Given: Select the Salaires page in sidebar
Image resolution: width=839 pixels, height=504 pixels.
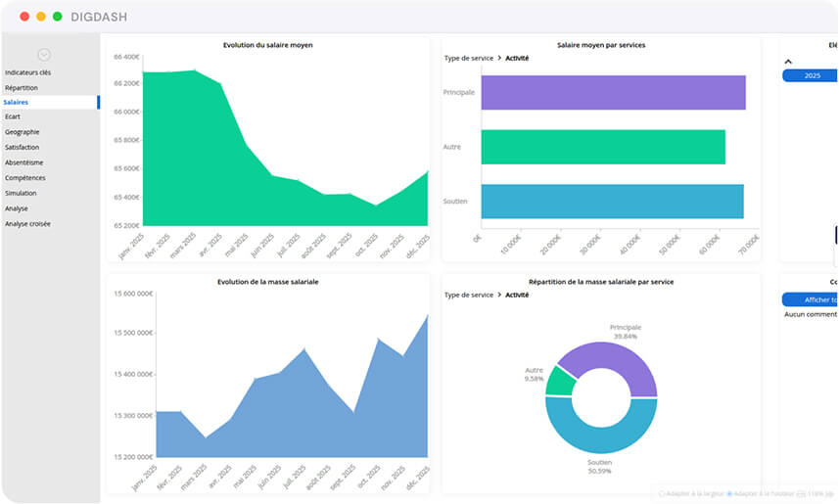Looking at the screenshot, I should (x=50, y=102).
